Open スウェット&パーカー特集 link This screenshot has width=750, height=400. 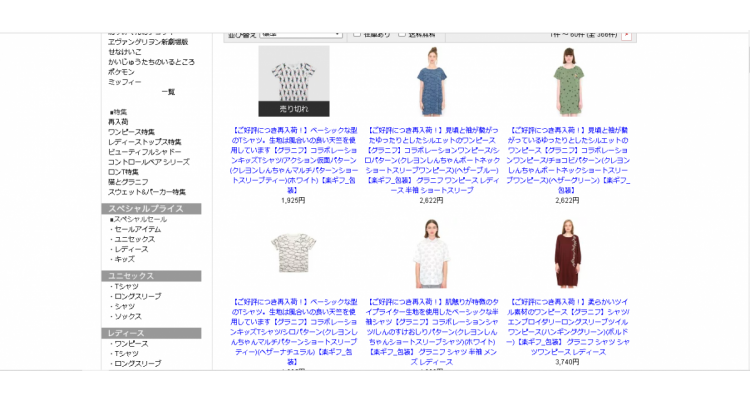coord(146,192)
